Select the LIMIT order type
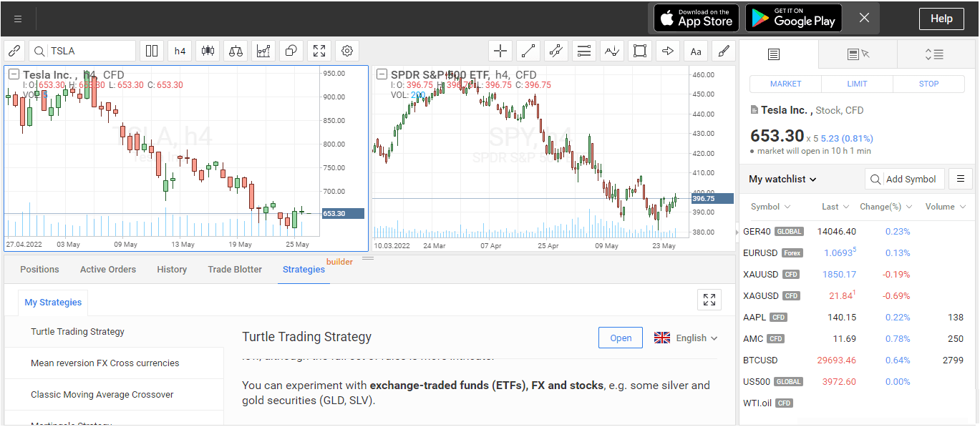Screen dimensions: 980x427 pos(857,84)
